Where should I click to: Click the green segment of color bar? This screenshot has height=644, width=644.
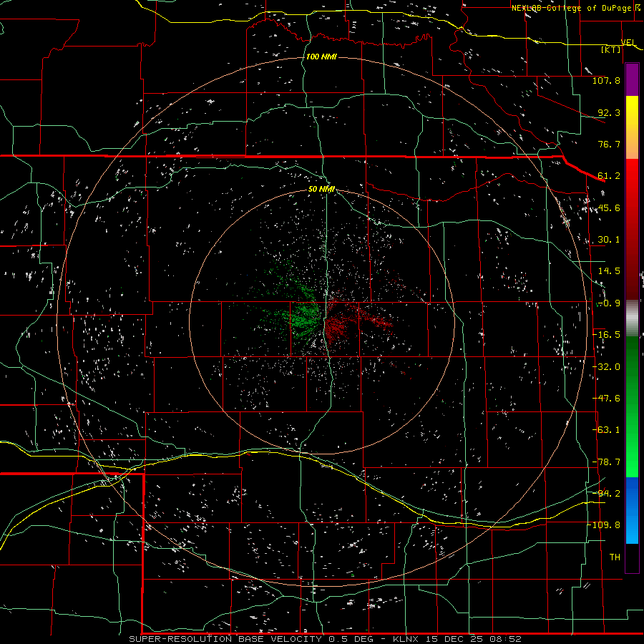[632, 406]
